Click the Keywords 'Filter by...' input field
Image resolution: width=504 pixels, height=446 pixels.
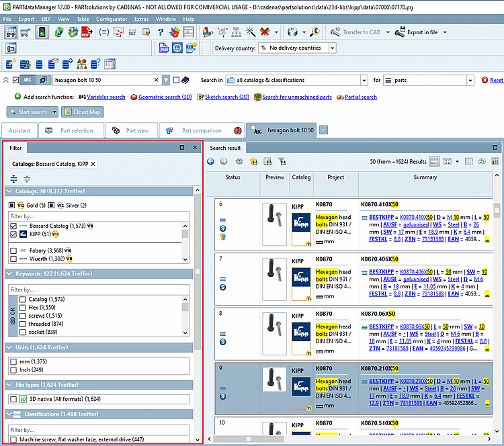(x=99, y=289)
